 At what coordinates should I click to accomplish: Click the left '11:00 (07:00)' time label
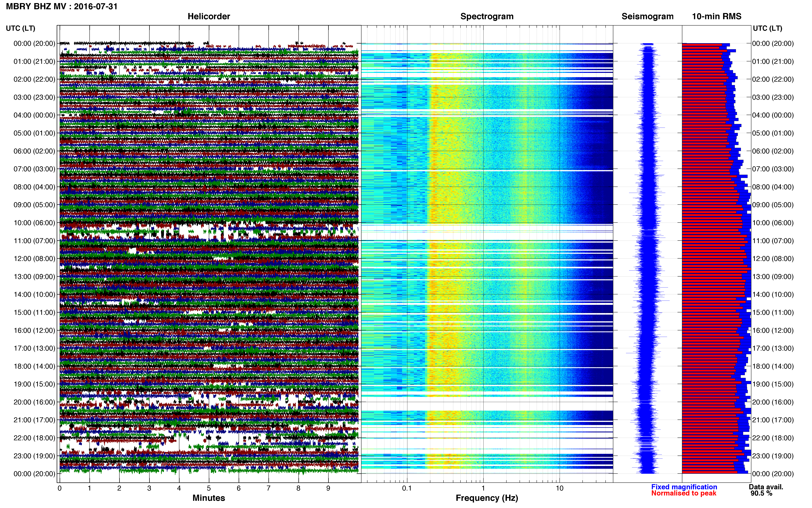[x=34, y=241]
